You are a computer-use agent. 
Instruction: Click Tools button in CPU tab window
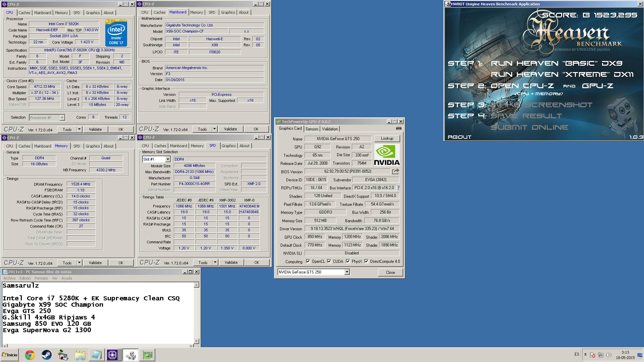tap(67, 129)
